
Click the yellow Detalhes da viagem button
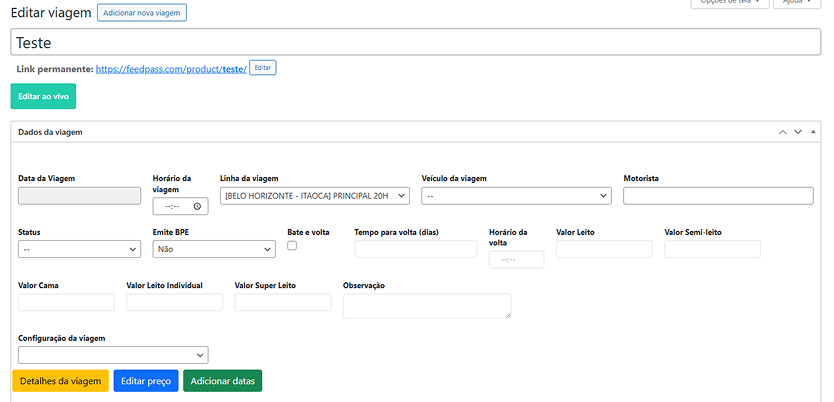tap(60, 381)
